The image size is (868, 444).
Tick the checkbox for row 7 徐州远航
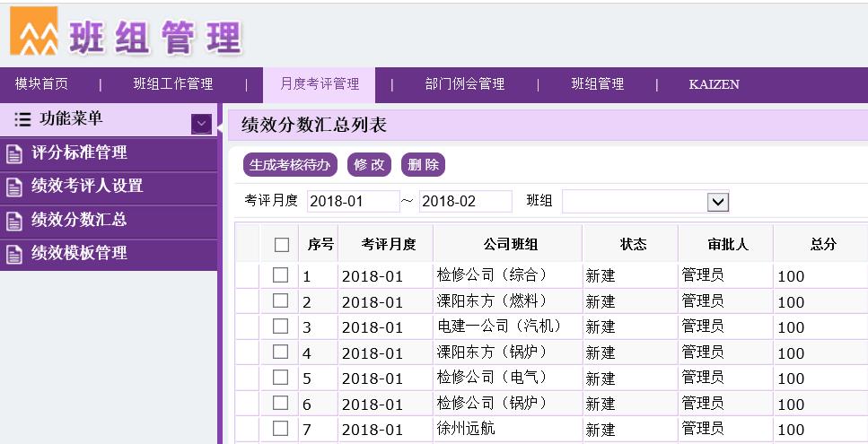pos(281,429)
